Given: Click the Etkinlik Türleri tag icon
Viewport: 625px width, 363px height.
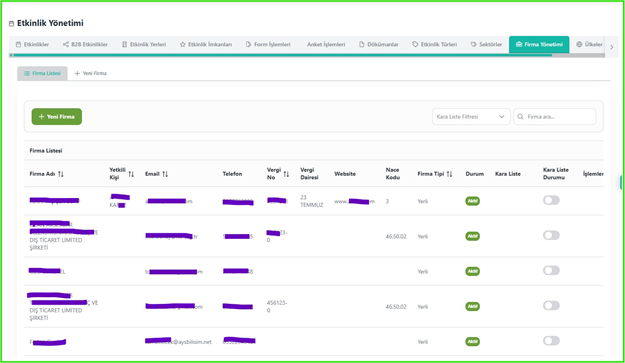Looking at the screenshot, I should click(415, 44).
